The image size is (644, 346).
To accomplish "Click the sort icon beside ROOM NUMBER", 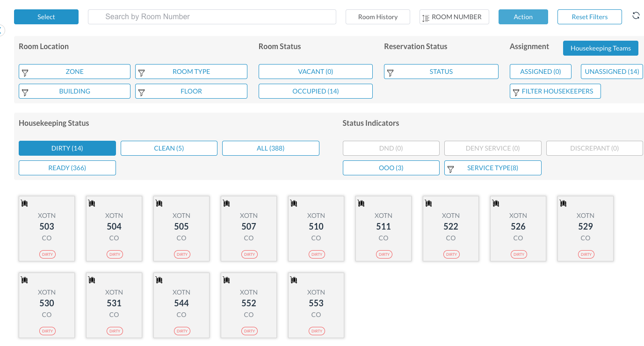I will (426, 18).
